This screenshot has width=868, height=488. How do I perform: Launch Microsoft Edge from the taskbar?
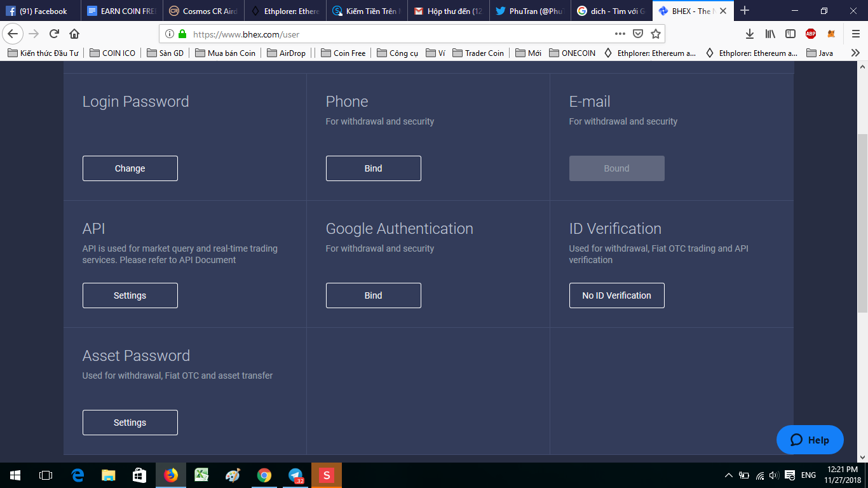[x=78, y=475]
